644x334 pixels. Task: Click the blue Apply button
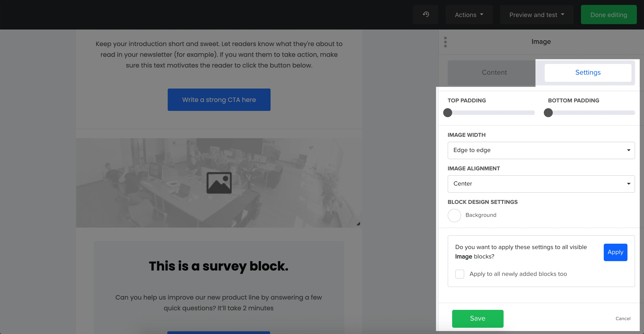[x=615, y=252]
